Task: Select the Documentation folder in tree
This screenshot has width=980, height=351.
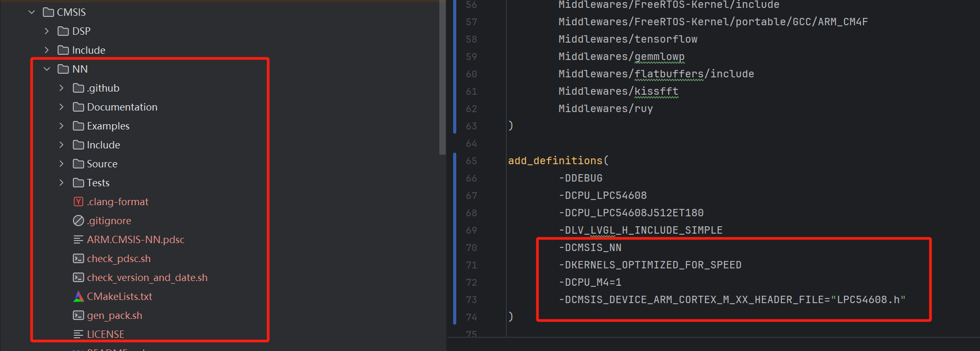Action: pyautogui.click(x=122, y=107)
